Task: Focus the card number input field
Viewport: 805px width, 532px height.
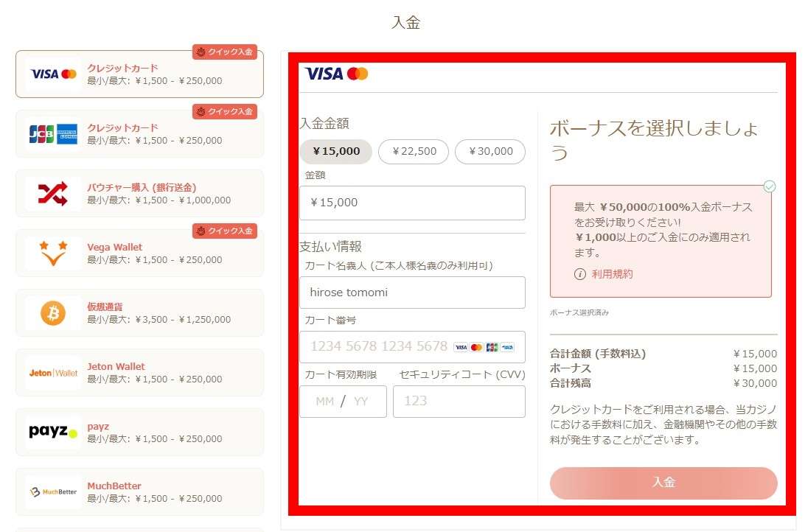Action: tap(412, 347)
